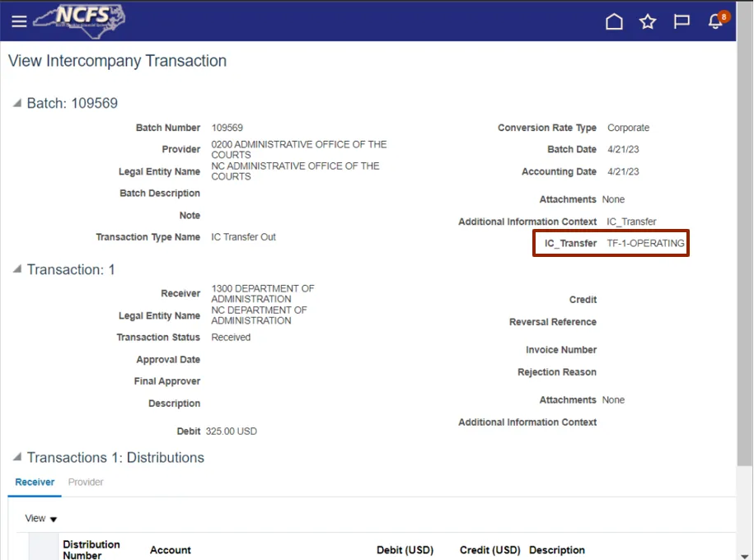
Task: Show notifications via the bell icon
Action: pos(715,22)
